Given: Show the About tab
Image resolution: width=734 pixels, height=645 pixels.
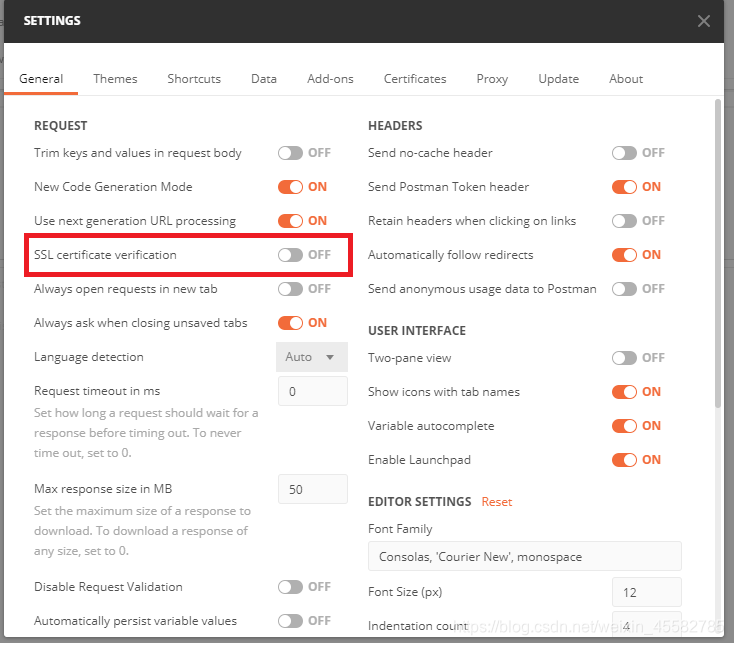Looking at the screenshot, I should (x=626, y=79).
